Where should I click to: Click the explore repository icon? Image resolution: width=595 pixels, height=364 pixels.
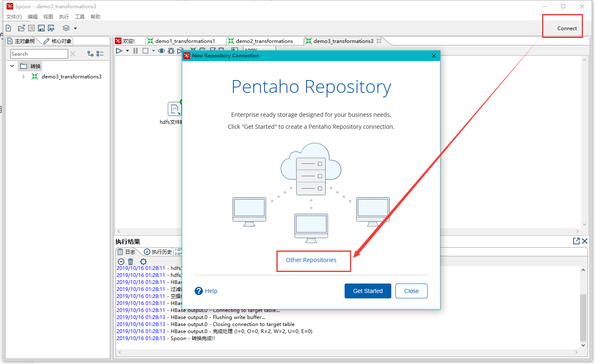(31, 28)
